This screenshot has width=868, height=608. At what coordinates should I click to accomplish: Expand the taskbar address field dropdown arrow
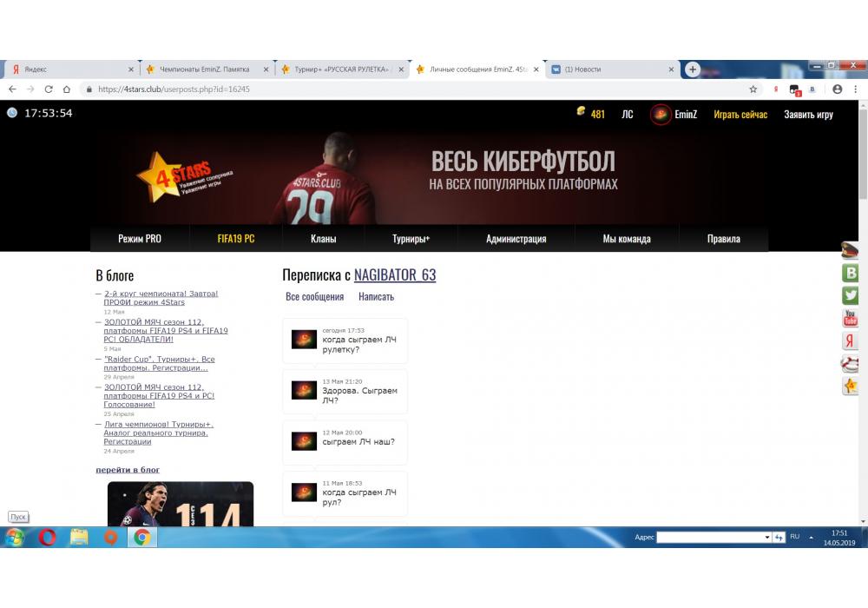(767, 538)
